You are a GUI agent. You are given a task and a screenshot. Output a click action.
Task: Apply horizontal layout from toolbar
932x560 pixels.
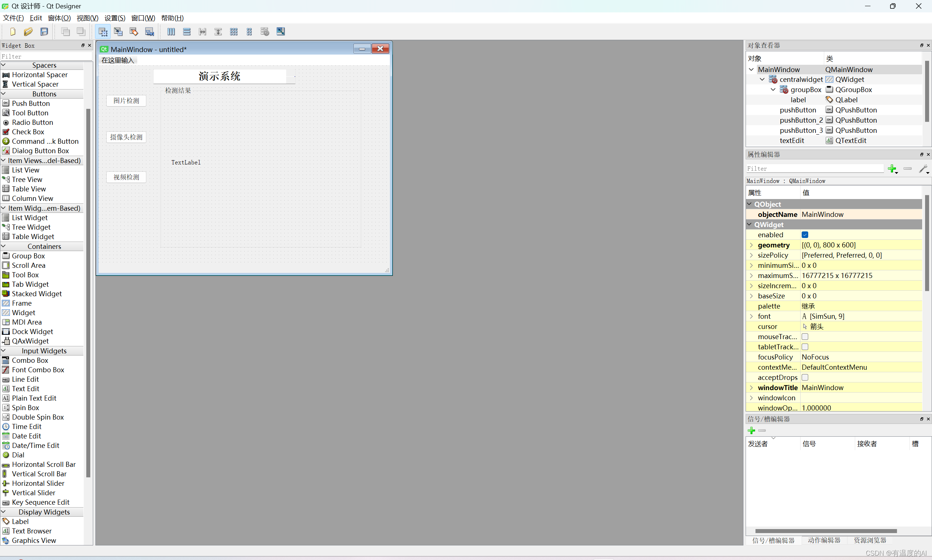coord(171,32)
